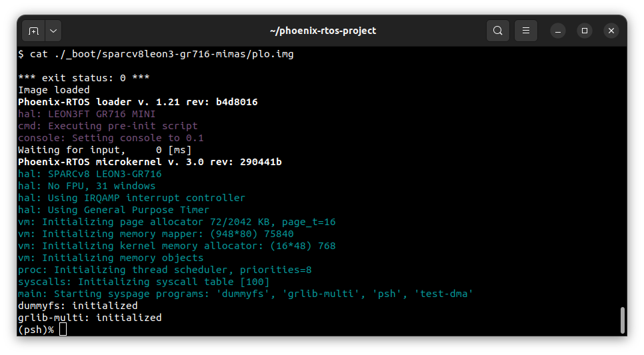
Task: Expand the new tab dropdown arrow
Action: 53,31
